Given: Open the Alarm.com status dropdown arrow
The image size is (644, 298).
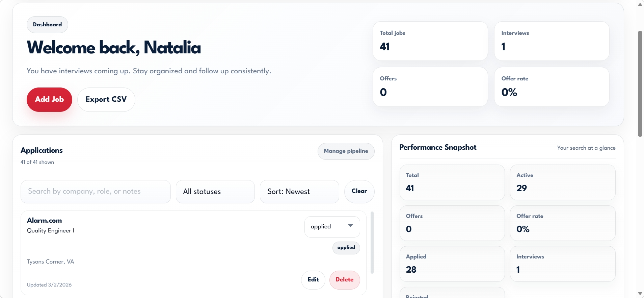Looking at the screenshot, I should [x=350, y=226].
